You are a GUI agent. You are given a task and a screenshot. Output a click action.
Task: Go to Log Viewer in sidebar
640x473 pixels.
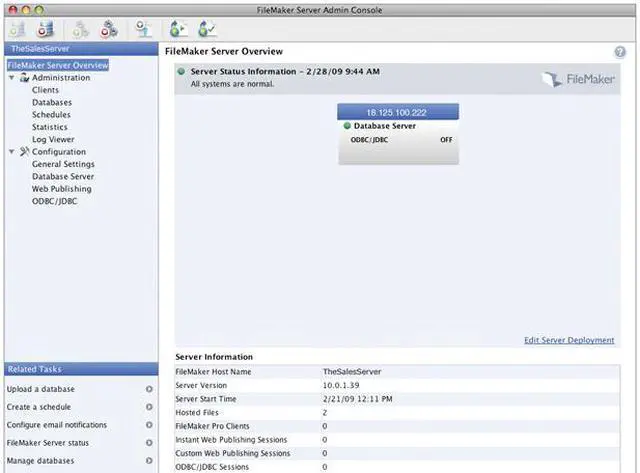coord(53,140)
